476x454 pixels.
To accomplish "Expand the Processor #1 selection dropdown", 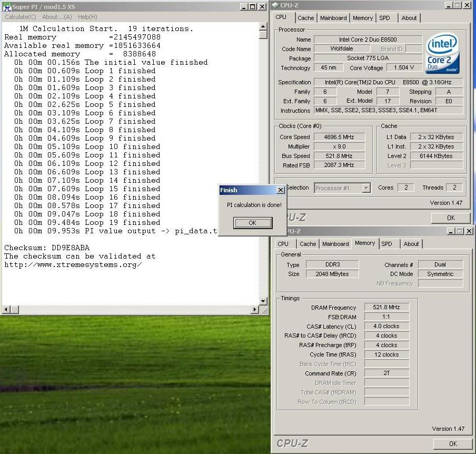I will [x=366, y=188].
